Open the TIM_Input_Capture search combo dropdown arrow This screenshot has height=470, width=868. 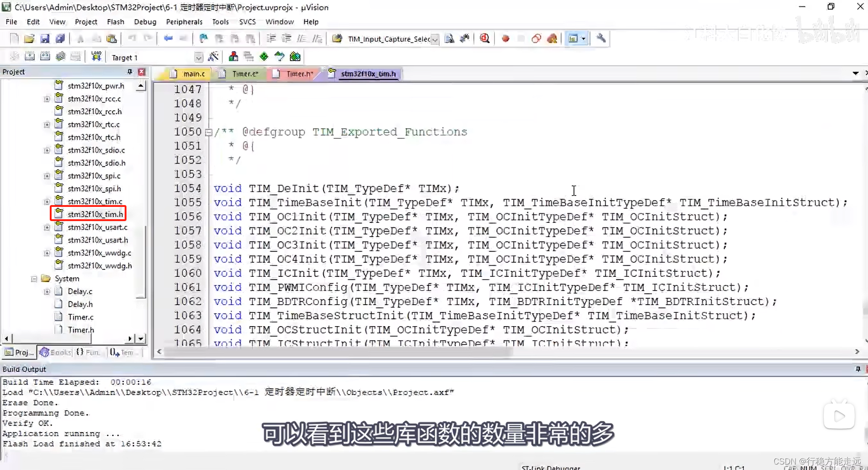(x=435, y=39)
